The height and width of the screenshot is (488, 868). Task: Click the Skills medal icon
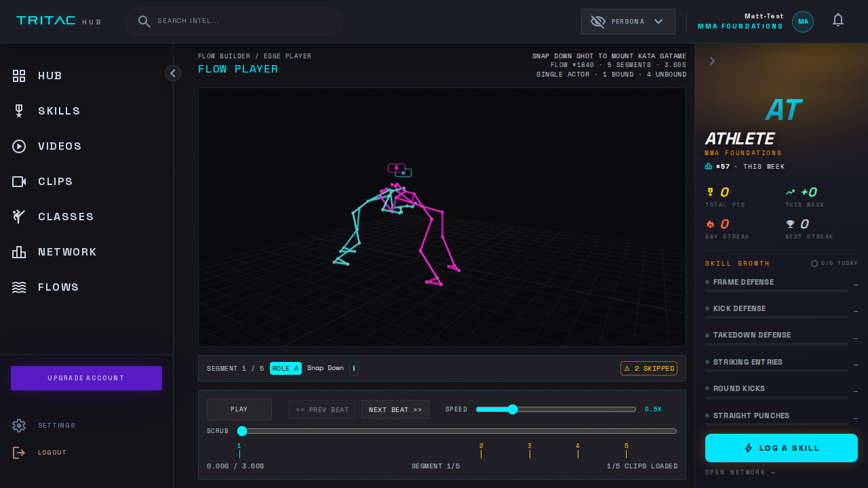tap(19, 111)
